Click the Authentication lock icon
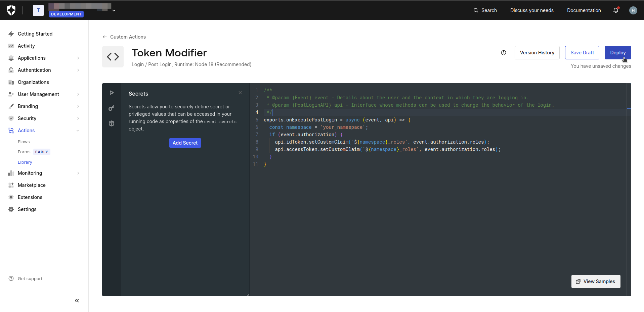644x312 pixels. (11, 70)
